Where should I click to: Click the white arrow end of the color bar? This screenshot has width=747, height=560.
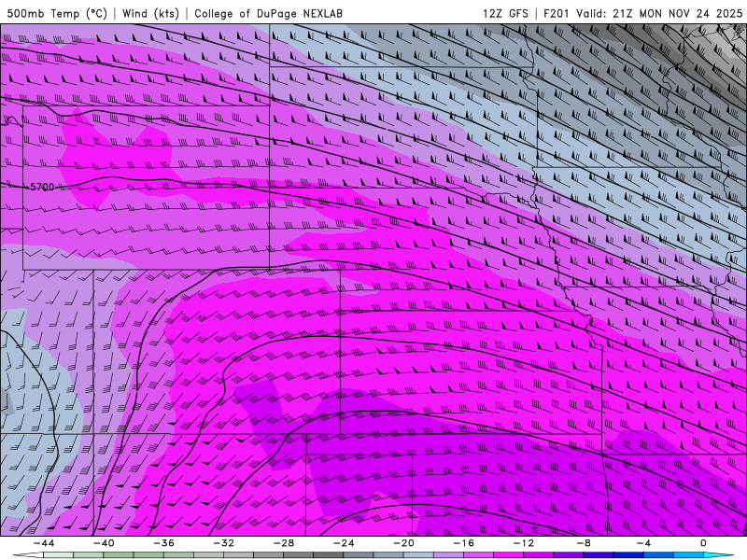[x=28, y=555]
